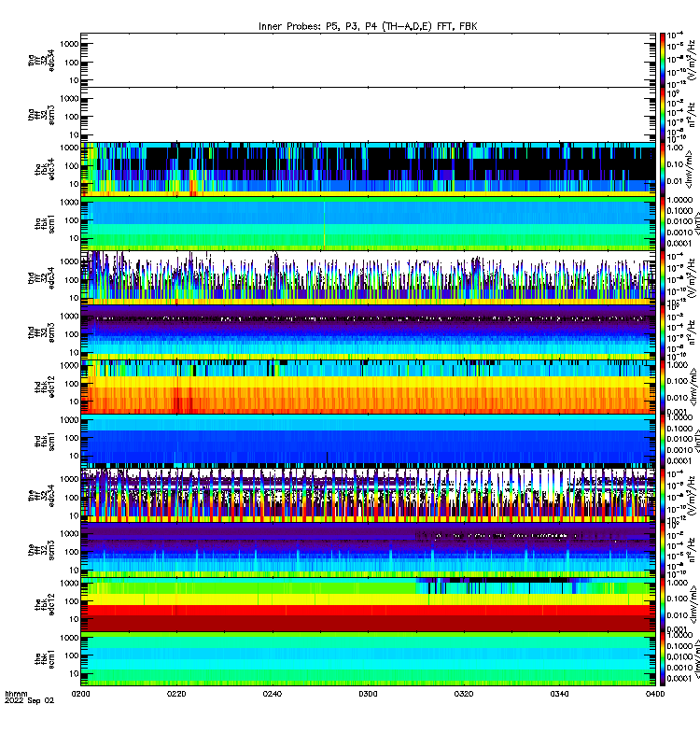The width and height of the screenshot is (700, 747).
Task: Click the thd fff edc34 spiky spectrogram
Action: click(368, 277)
